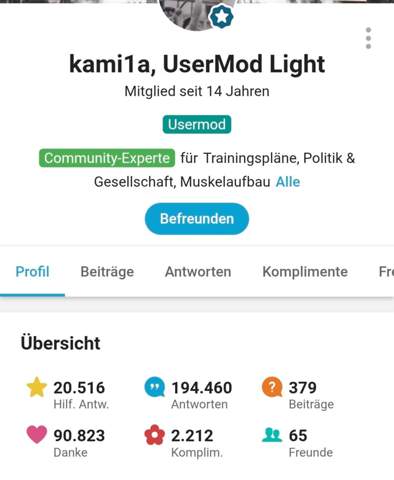The image size is (394, 480).
Task: Click the pink heart Danke icon
Action: 36,435
